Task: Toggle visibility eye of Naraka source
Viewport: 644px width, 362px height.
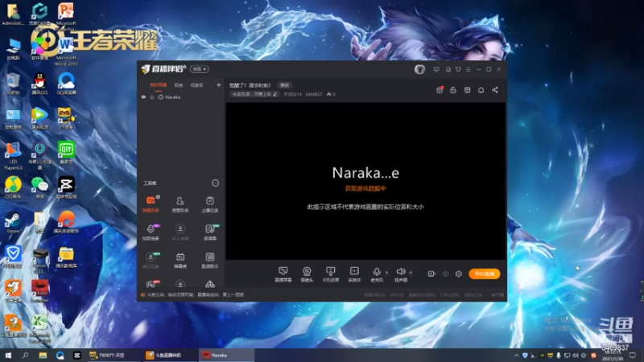Action: 143,97
